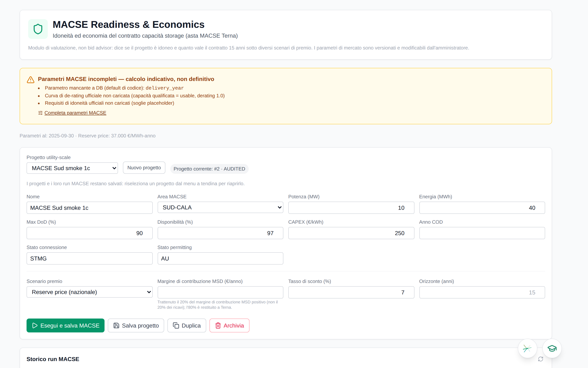The height and width of the screenshot is (368, 588).
Task: Click the Salva progetto button
Action: [x=136, y=325]
